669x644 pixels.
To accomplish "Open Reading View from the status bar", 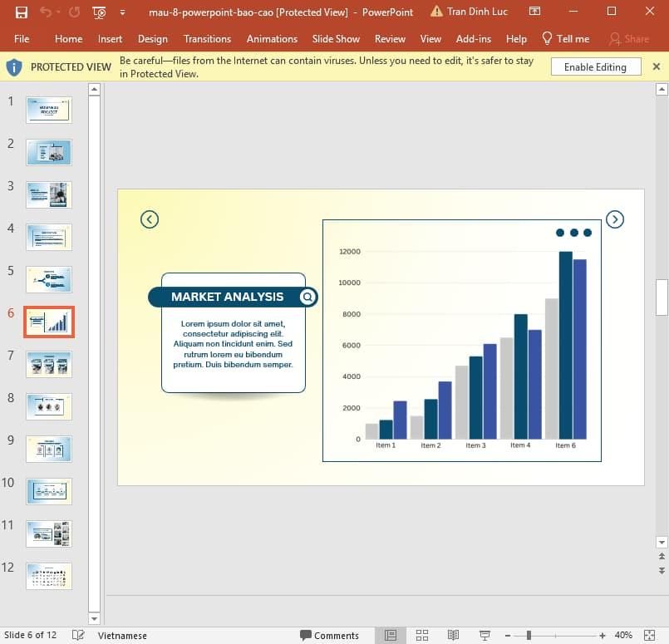I will coord(451,635).
